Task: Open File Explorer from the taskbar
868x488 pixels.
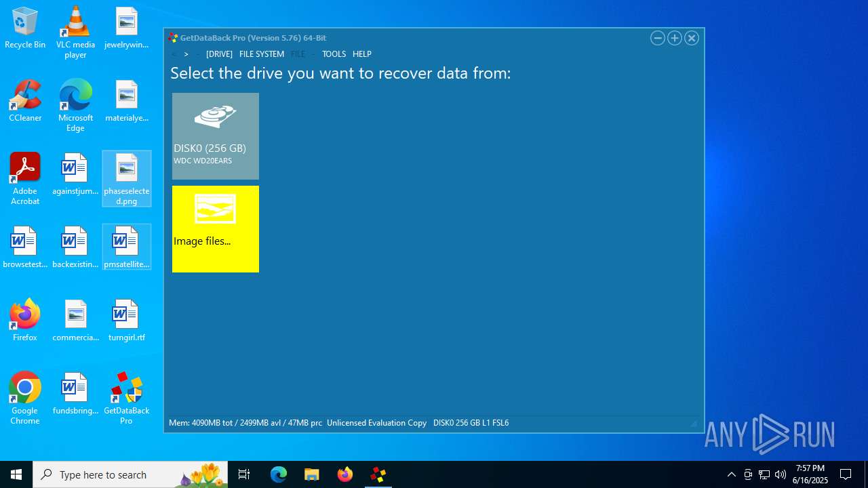Action: 312,474
